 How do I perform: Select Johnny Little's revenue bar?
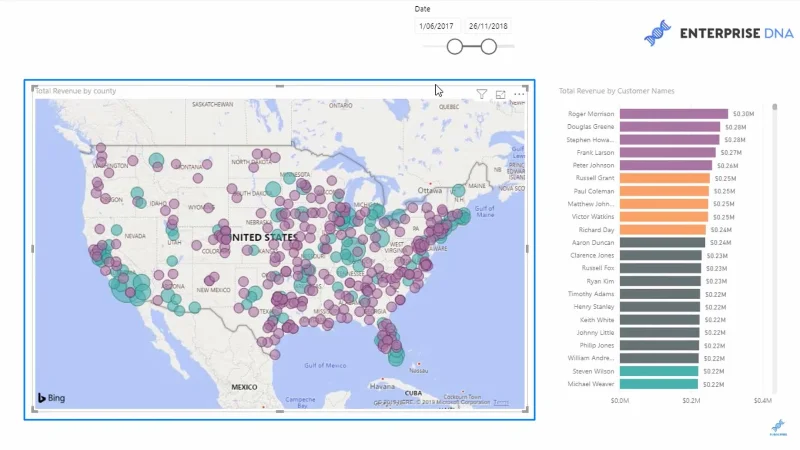[x=660, y=333]
